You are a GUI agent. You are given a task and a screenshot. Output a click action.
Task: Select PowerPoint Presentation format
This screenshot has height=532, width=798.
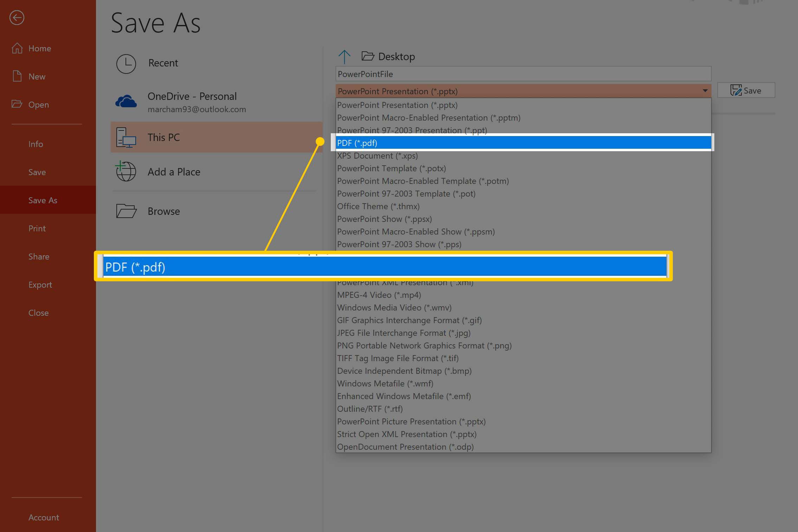pyautogui.click(x=398, y=104)
